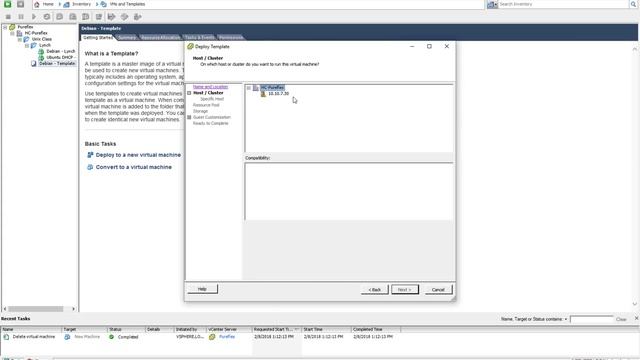The width and height of the screenshot is (640, 360).
Task: Click the green navigate-back arrow icon
Action: coord(7,4)
